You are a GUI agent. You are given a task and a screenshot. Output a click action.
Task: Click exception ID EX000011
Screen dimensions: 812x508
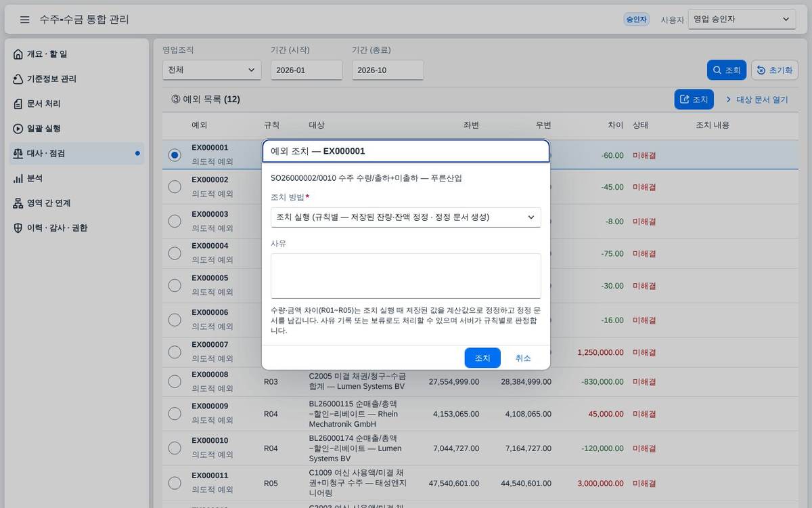pos(210,475)
